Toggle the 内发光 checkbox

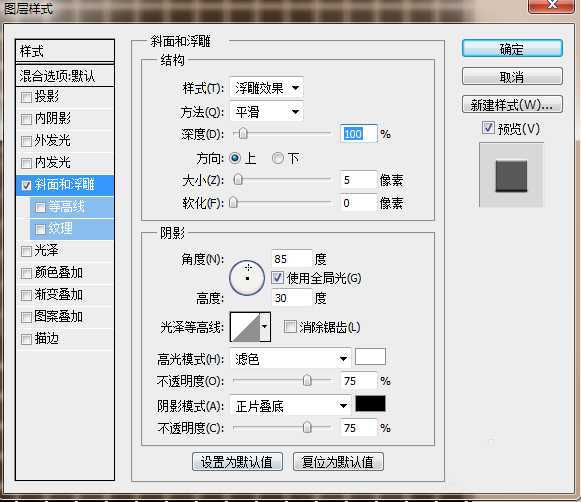26,163
